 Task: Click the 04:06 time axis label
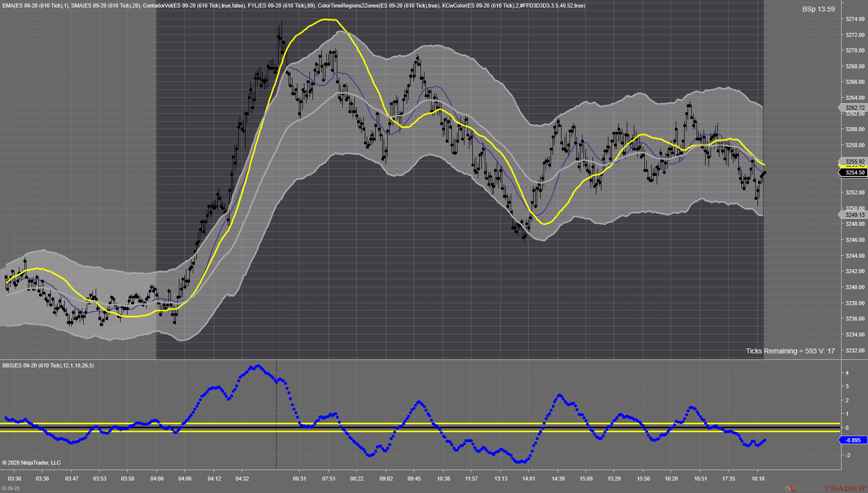[185, 479]
